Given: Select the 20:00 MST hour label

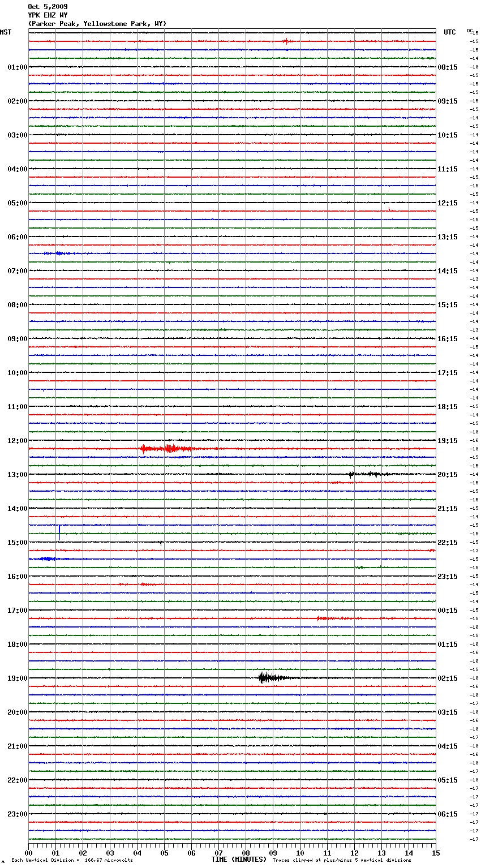Looking at the screenshot, I should pyautogui.click(x=18, y=712).
